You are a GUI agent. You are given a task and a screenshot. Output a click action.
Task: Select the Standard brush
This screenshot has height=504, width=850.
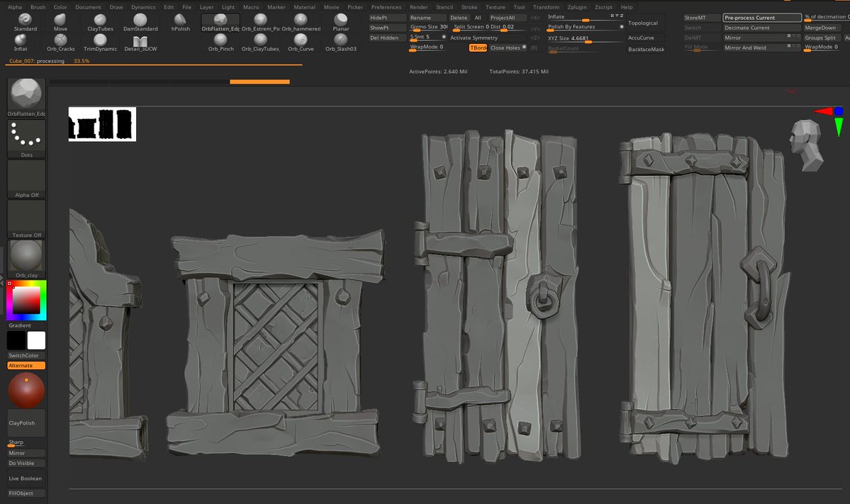(25, 23)
